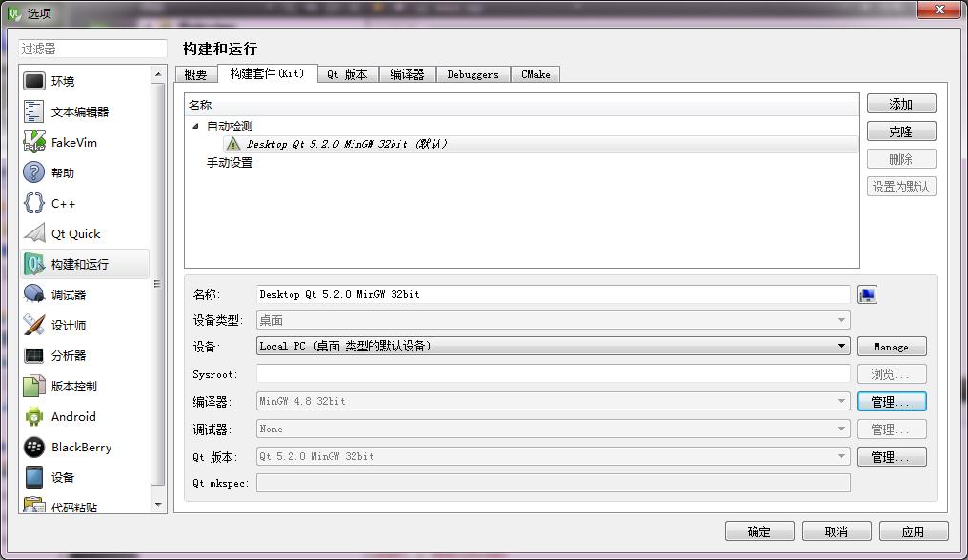Open the BlackBerry settings category
Image resolution: width=968 pixels, height=560 pixels.
point(81,448)
